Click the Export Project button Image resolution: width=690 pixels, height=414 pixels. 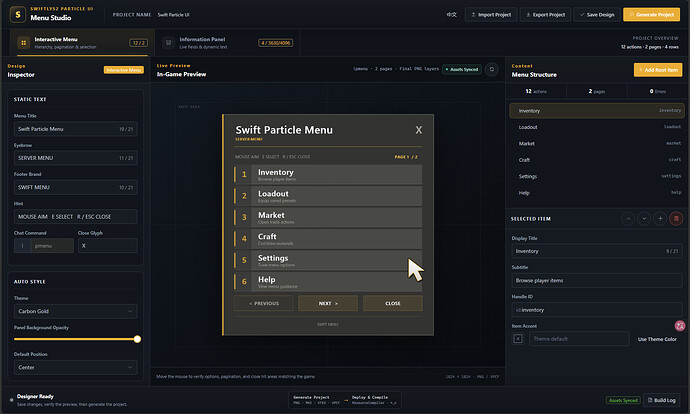[545, 15]
